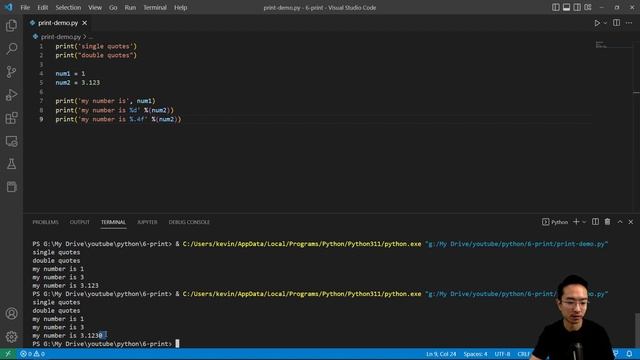Click terminal output 'my number is 3.1230'

[x=68, y=336]
